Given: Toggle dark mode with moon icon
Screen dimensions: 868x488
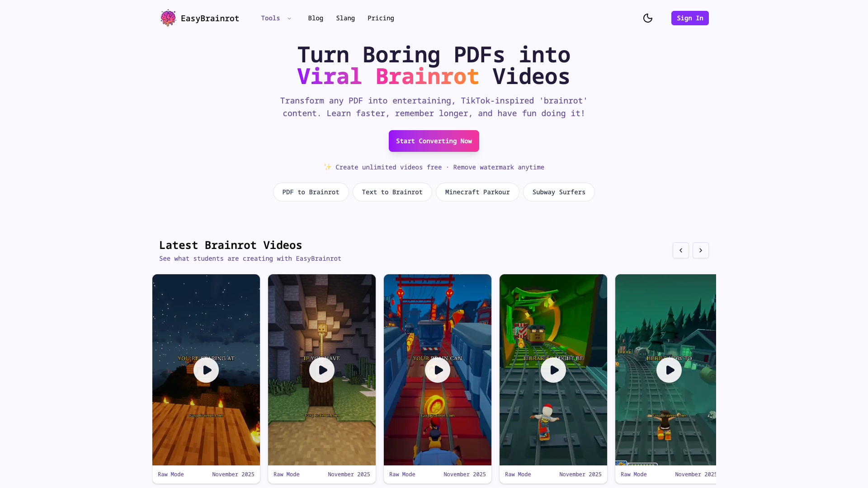Looking at the screenshot, I should [648, 18].
